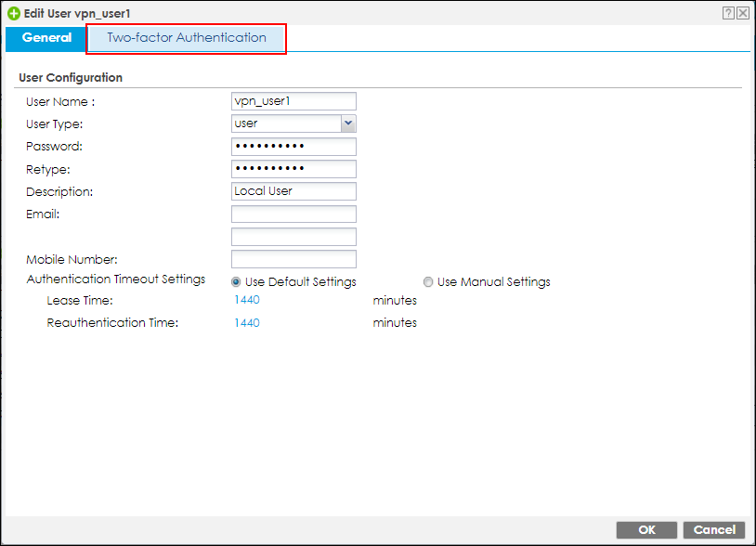Image resolution: width=756 pixels, height=546 pixels.
Task: Click the Mobile Number input field
Action: coord(293,259)
